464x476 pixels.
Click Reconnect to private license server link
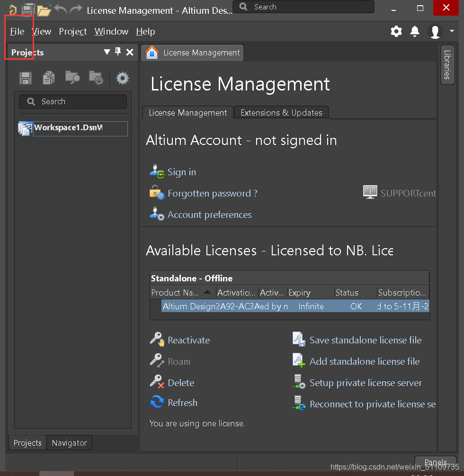tap(373, 404)
